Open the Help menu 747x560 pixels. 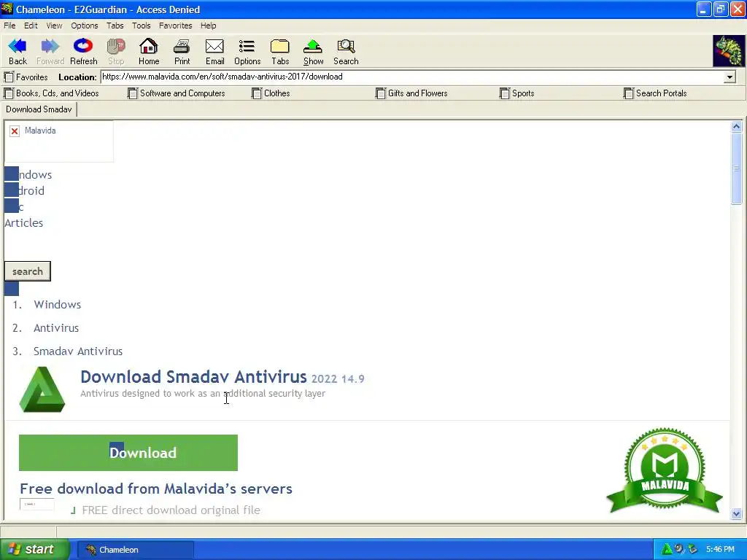point(208,26)
